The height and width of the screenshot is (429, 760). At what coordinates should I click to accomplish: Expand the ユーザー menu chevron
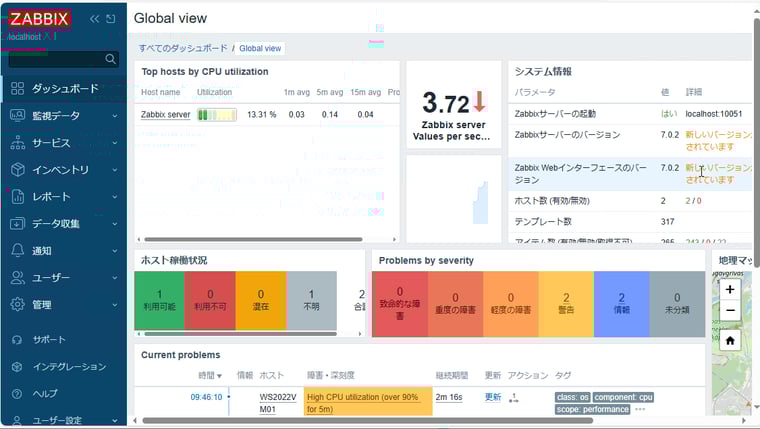point(115,278)
